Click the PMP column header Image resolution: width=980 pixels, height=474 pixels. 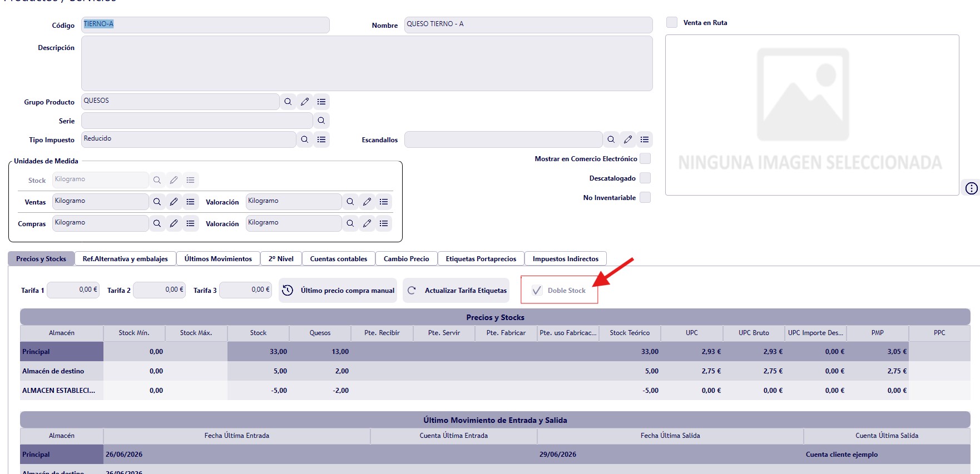[x=878, y=333]
